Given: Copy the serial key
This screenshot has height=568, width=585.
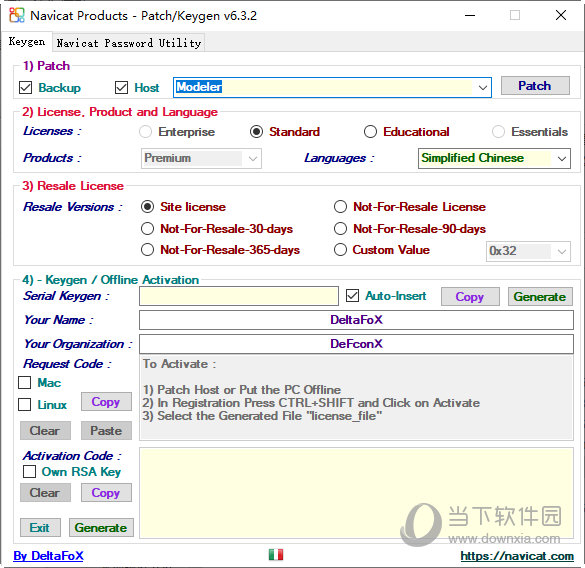Looking at the screenshot, I should coord(470,297).
